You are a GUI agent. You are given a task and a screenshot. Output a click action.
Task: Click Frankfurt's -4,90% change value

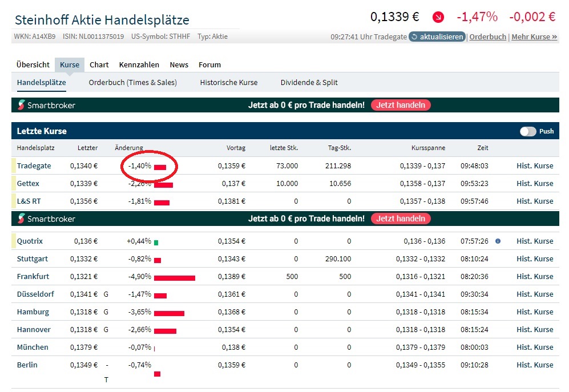coord(140,277)
